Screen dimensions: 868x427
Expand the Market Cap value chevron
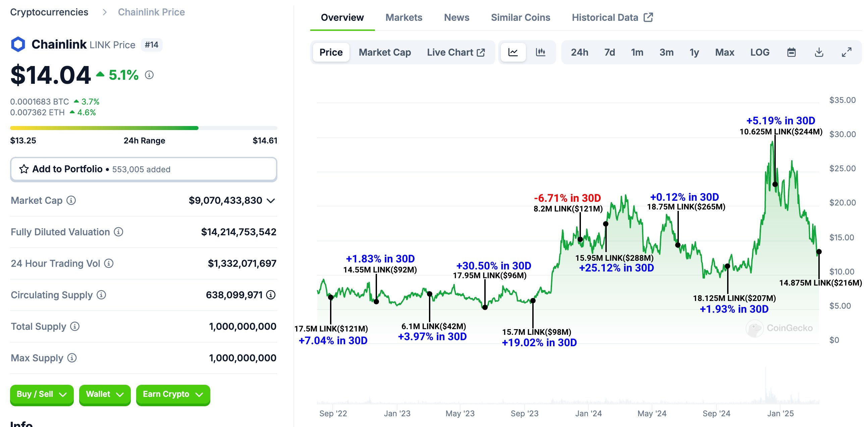[x=271, y=201]
